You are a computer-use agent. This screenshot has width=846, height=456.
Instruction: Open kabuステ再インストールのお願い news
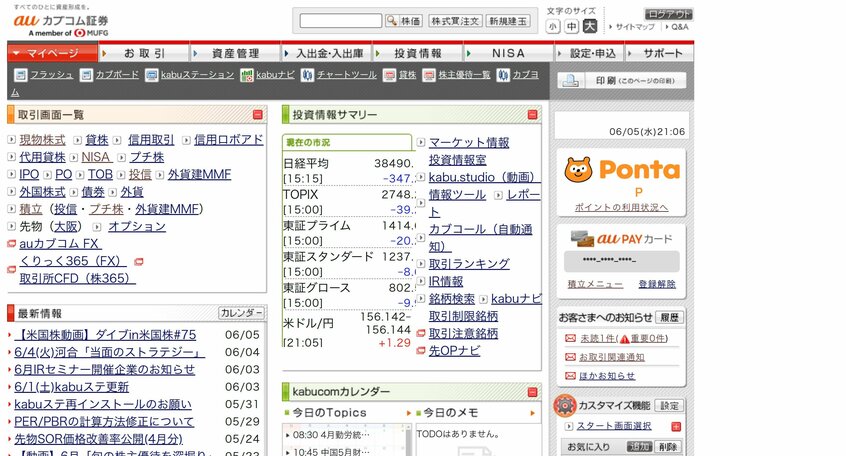103,404
